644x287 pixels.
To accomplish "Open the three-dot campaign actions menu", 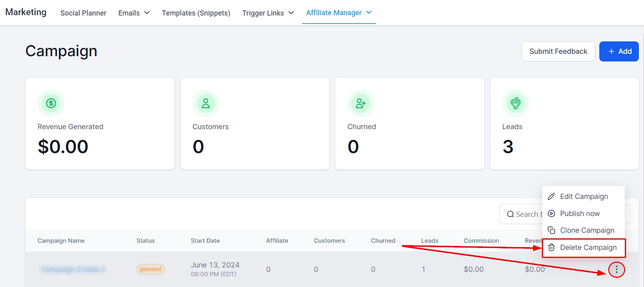I will point(616,270).
